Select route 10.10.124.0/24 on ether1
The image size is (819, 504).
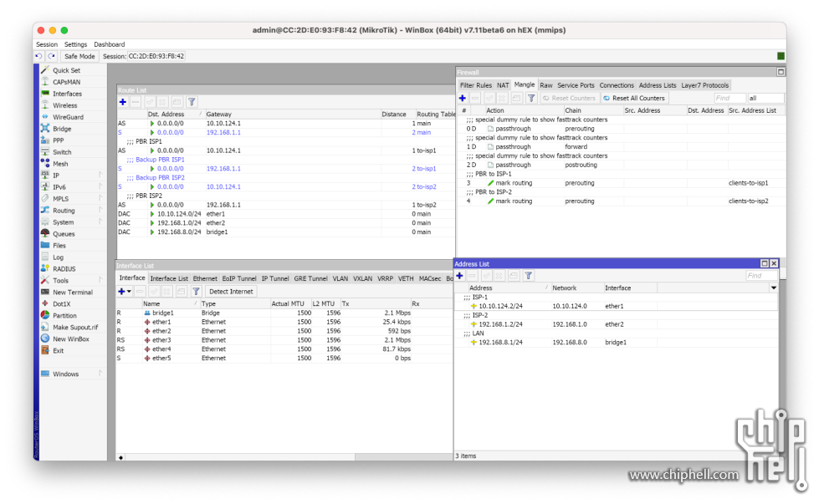click(x=285, y=214)
